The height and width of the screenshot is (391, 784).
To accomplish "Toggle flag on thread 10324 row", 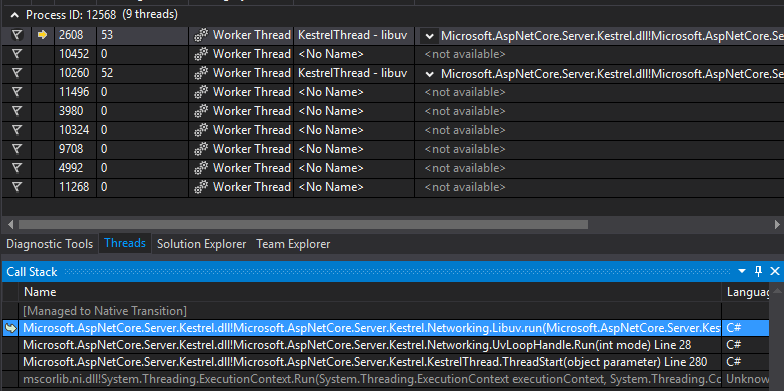I will pyautogui.click(x=17, y=130).
